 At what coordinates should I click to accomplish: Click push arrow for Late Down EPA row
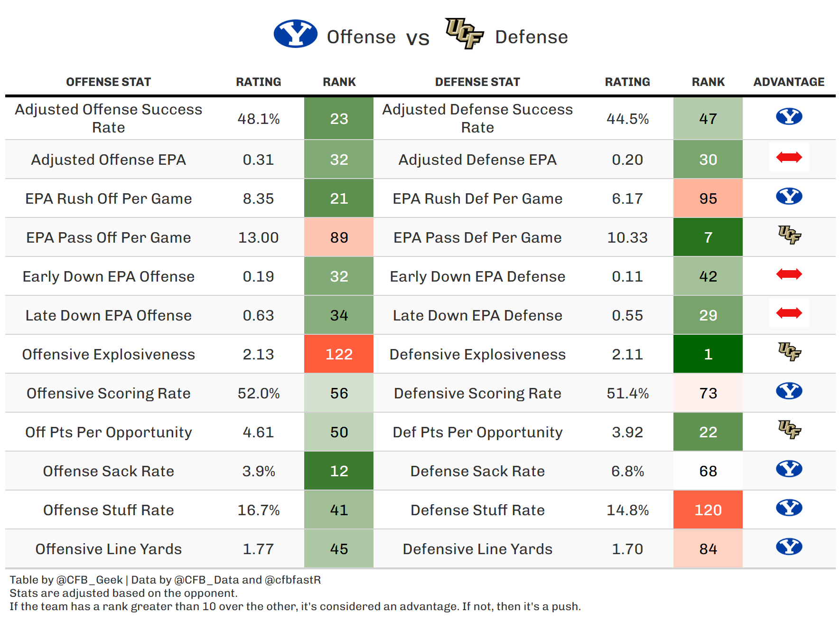[789, 313]
